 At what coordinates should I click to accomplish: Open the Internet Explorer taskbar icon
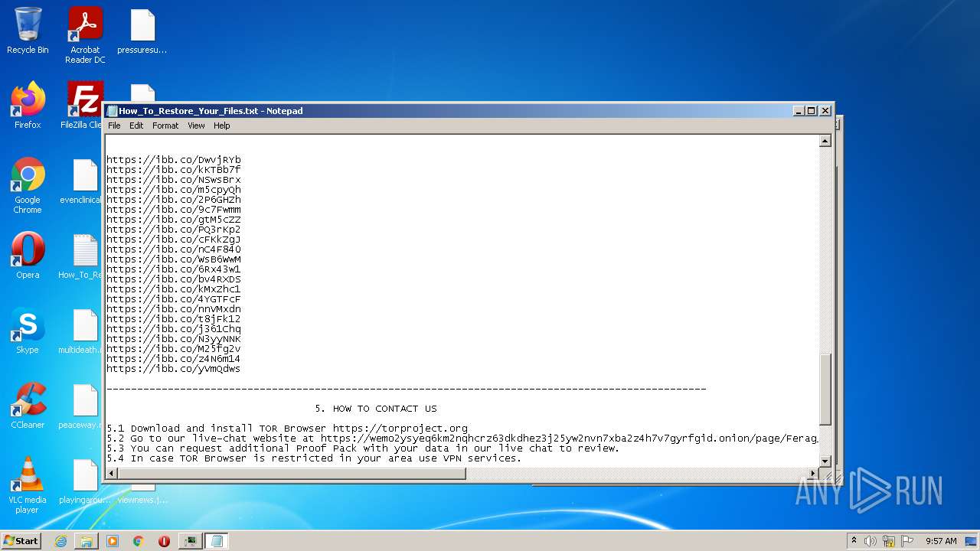coord(60,541)
